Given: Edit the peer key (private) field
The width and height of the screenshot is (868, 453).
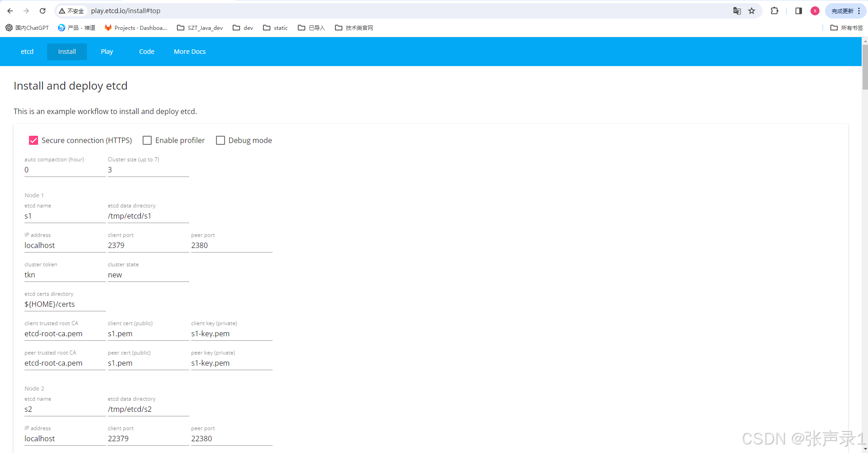Looking at the screenshot, I should (231, 363).
